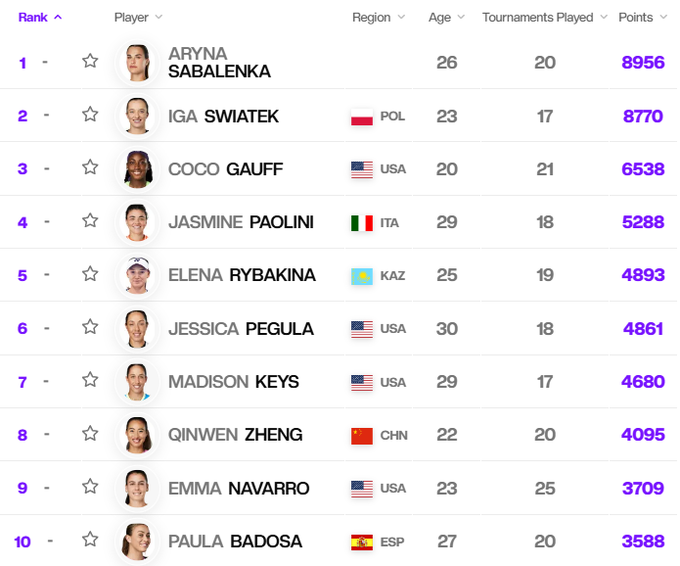This screenshot has width=680, height=566.
Task: Star Coco Gauff as a favorite
Action: 90,167
